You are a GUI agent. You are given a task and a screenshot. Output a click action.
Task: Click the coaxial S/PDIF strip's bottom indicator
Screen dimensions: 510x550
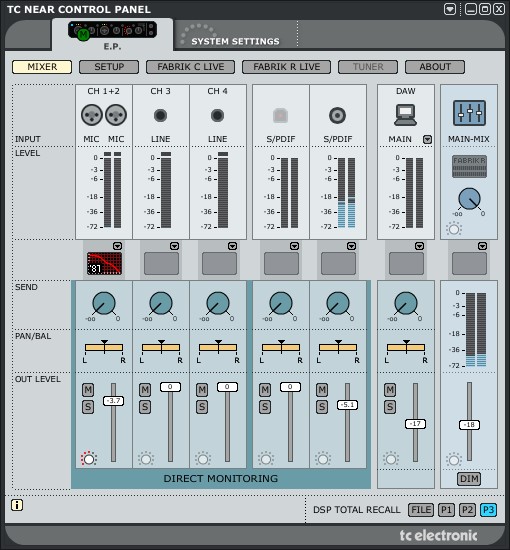click(x=323, y=458)
